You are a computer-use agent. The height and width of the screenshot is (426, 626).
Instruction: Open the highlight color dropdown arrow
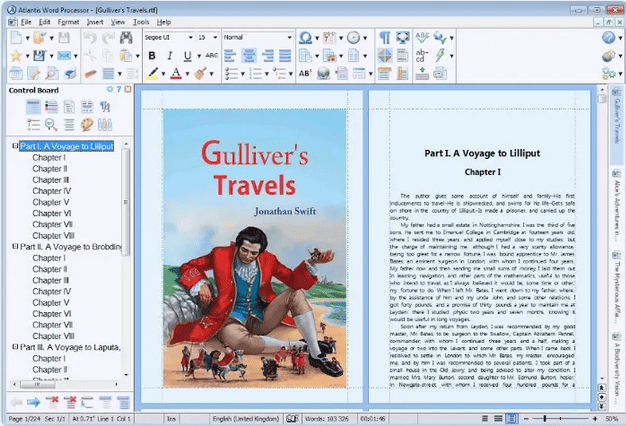coord(163,74)
